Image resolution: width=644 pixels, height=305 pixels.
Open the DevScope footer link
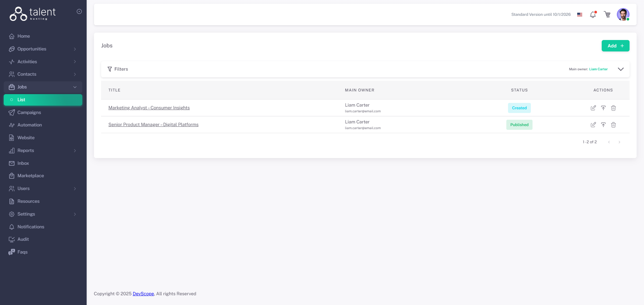(x=143, y=294)
